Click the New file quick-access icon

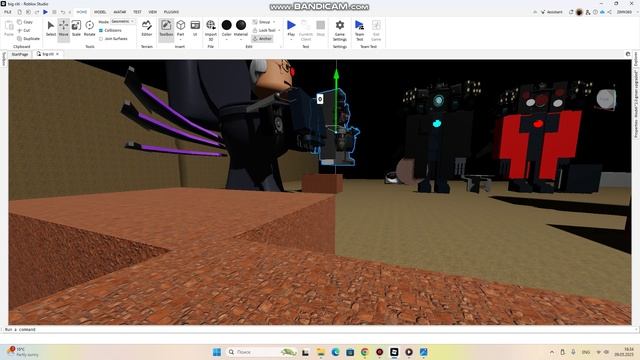coord(19,12)
